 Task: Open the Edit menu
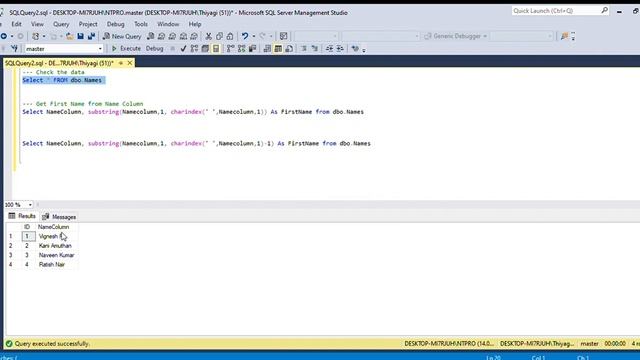point(16,24)
